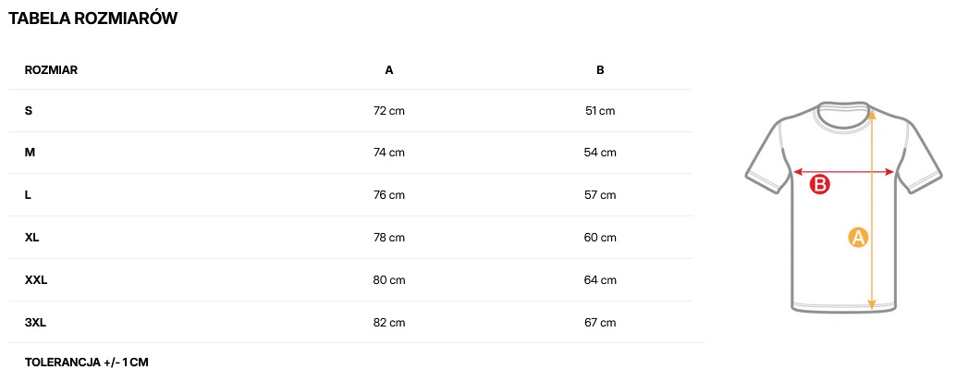Click the 51 cm width value
This screenshot has height=382, width=980.
[600, 111]
